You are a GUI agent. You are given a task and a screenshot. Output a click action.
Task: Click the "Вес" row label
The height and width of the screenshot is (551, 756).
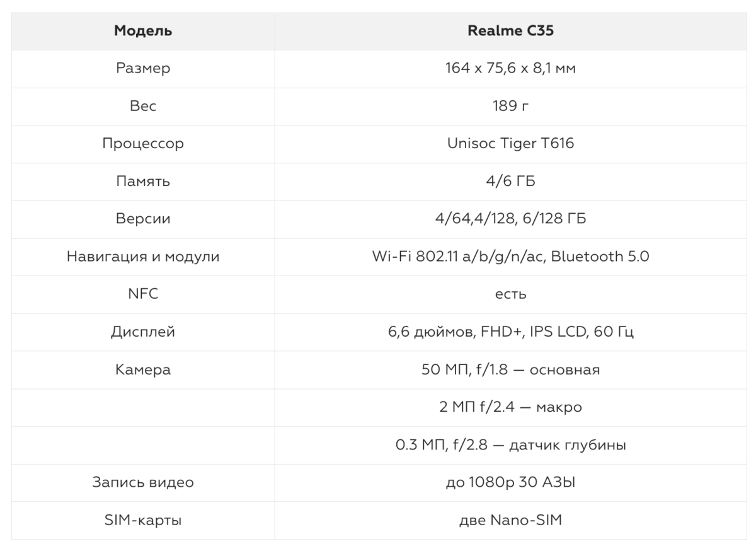[143, 106]
